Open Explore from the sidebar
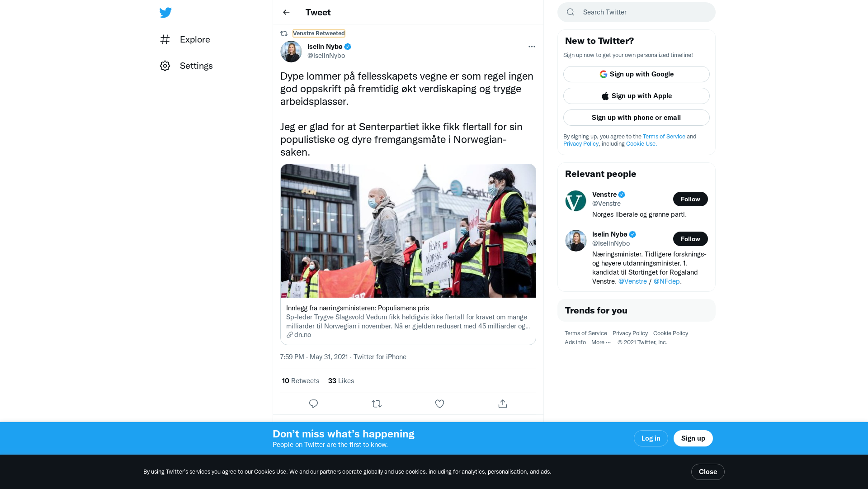 tap(185, 39)
